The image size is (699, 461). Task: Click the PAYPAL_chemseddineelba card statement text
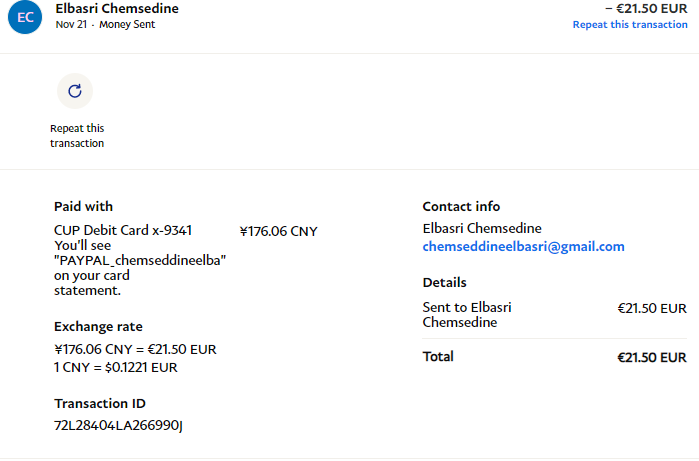tap(140, 259)
